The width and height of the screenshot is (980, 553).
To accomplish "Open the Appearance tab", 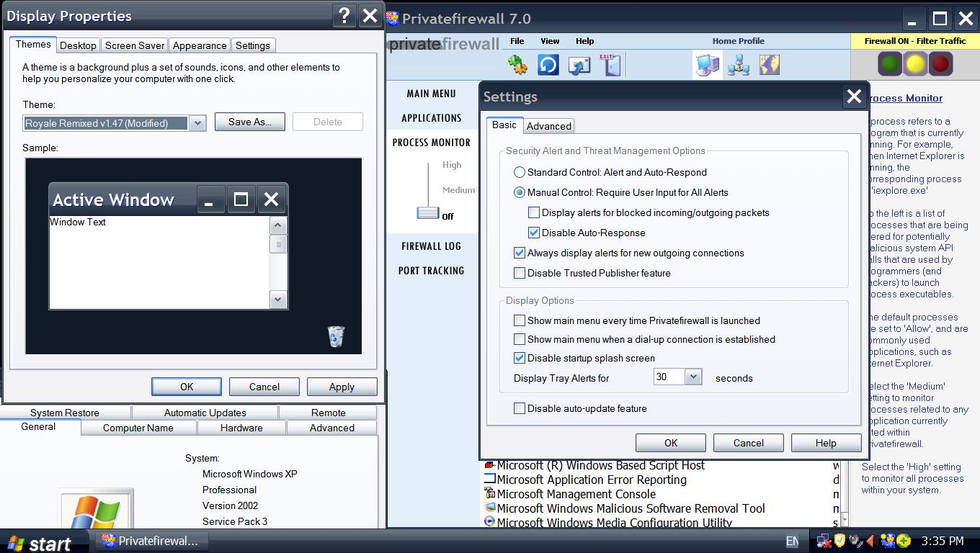I will coord(200,45).
